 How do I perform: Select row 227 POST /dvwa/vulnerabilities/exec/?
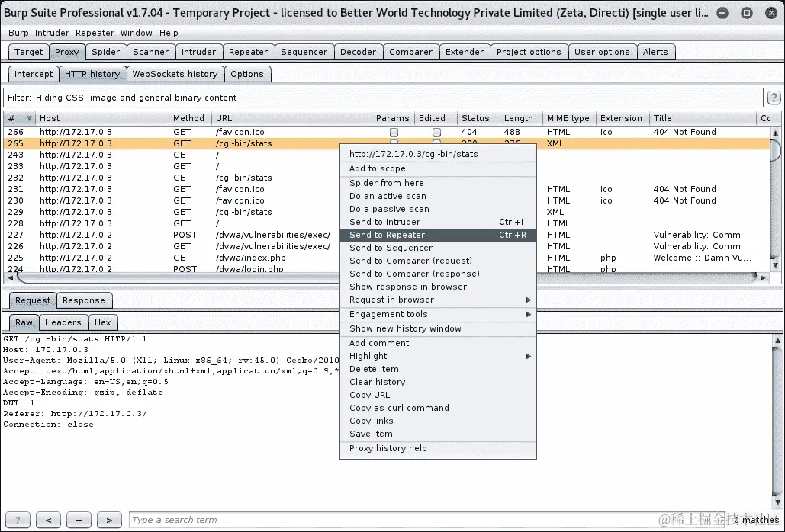click(x=385, y=235)
